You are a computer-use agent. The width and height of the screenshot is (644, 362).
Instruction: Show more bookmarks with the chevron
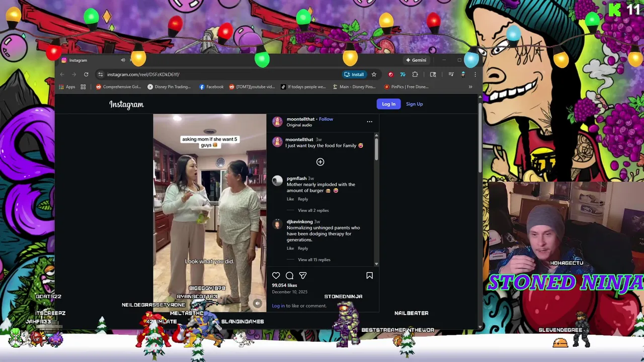pyautogui.click(x=470, y=87)
